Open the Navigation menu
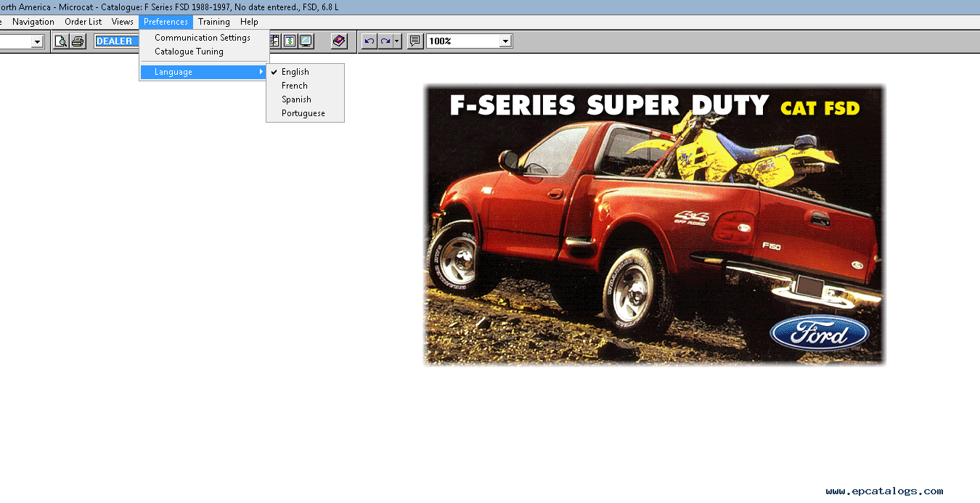This screenshot has width=980, height=503. tap(33, 22)
